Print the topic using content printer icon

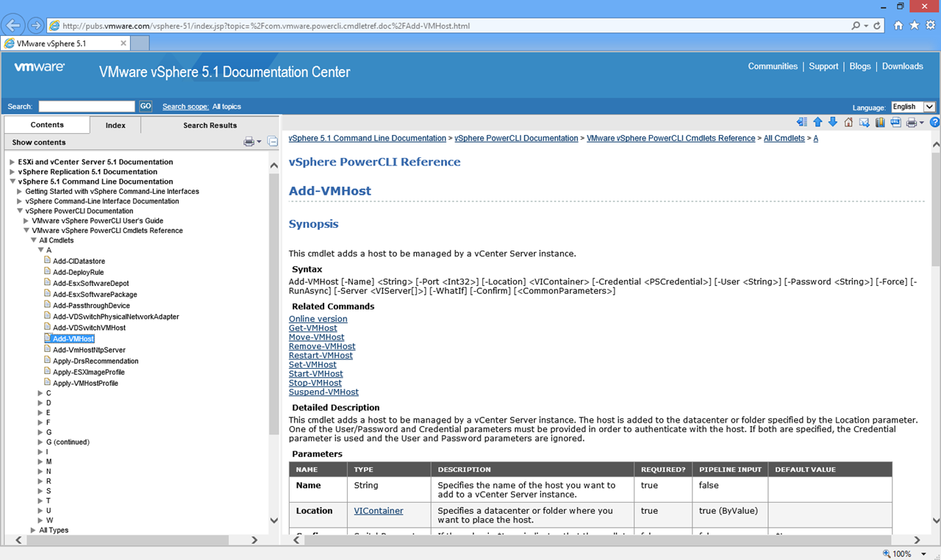coord(912,123)
